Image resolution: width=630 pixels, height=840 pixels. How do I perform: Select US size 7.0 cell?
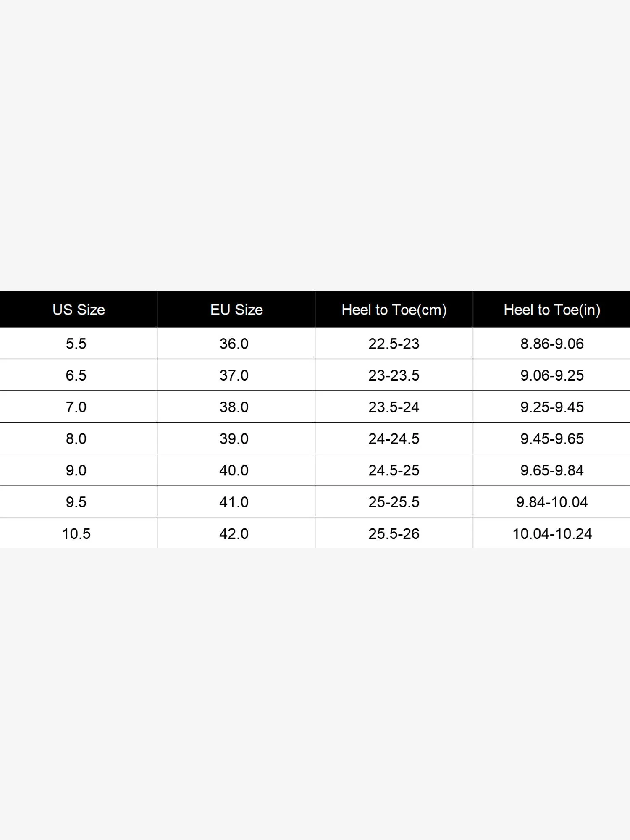79,407
